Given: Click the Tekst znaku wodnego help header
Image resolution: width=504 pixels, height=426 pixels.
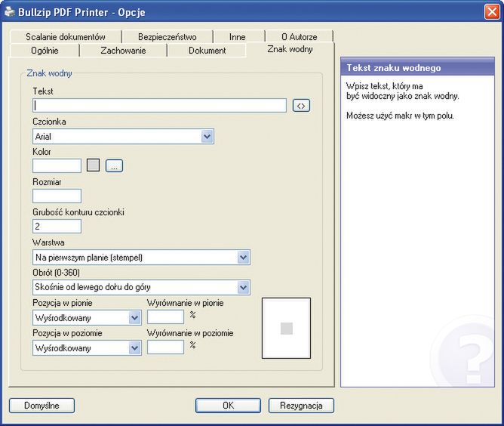Looking at the screenshot, I should [x=417, y=68].
